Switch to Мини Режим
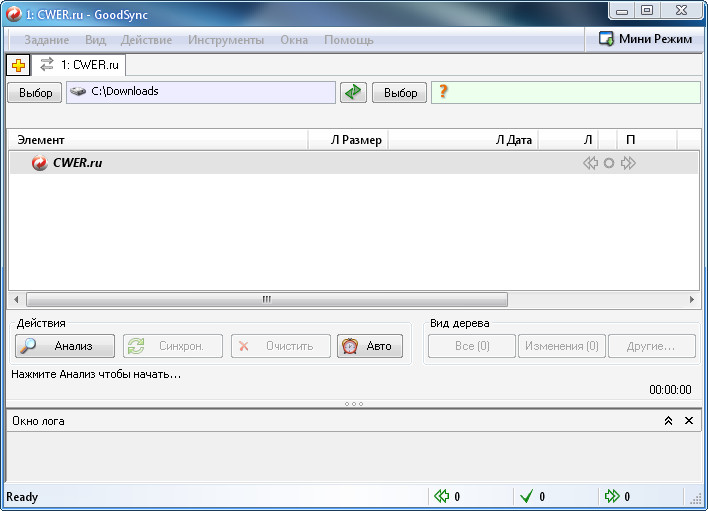The image size is (708, 511). (x=645, y=39)
